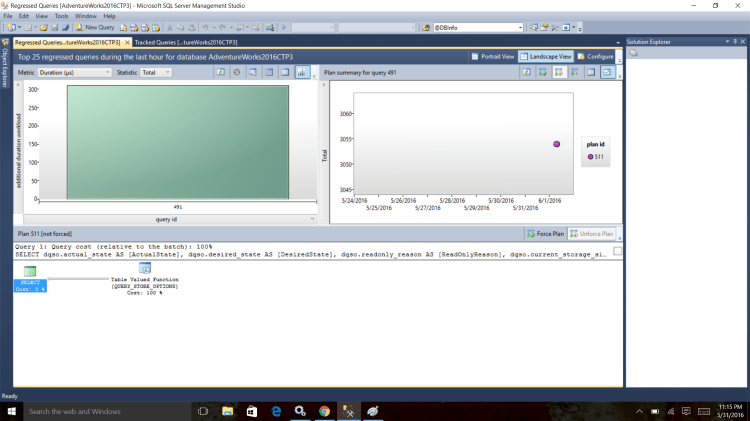Open Chrome from the Windows taskbar
Image resolution: width=750 pixels, height=421 pixels.
pos(324,411)
